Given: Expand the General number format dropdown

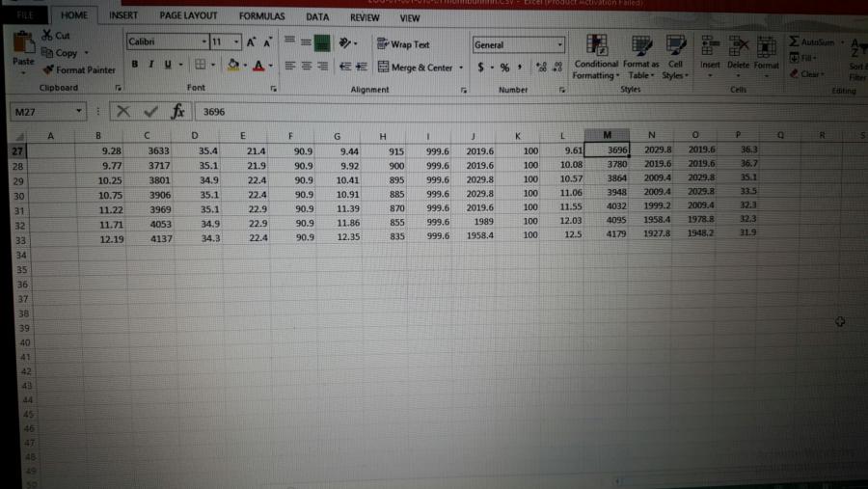Looking at the screenshot, I should [560, 45].
